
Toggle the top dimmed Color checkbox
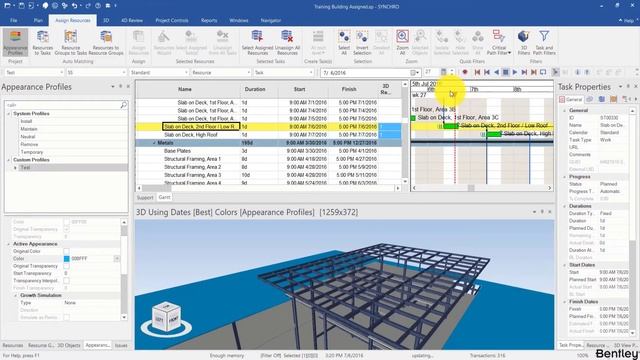pyautogui.click(x=67, y=222)
